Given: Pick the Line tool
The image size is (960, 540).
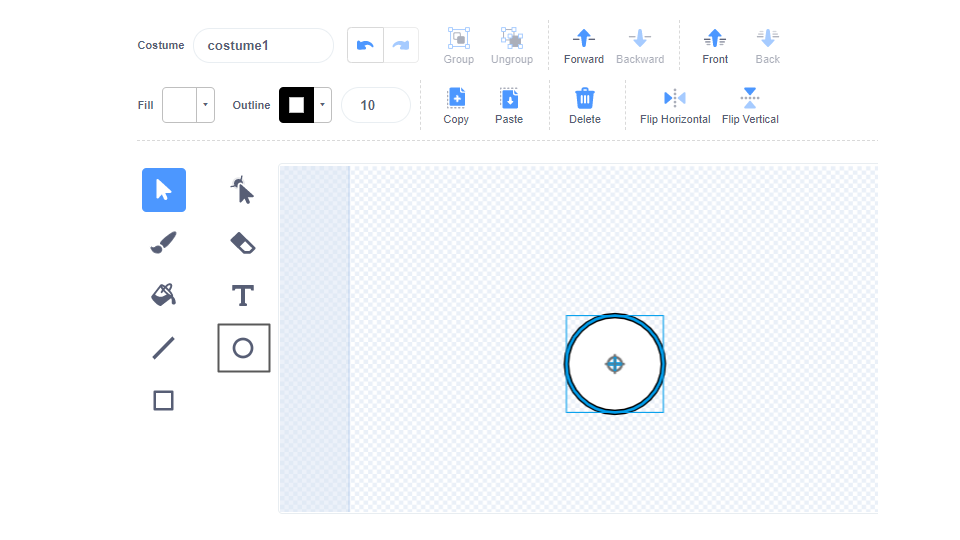Looking at the screenshot, I should click(x=164, y=348).
